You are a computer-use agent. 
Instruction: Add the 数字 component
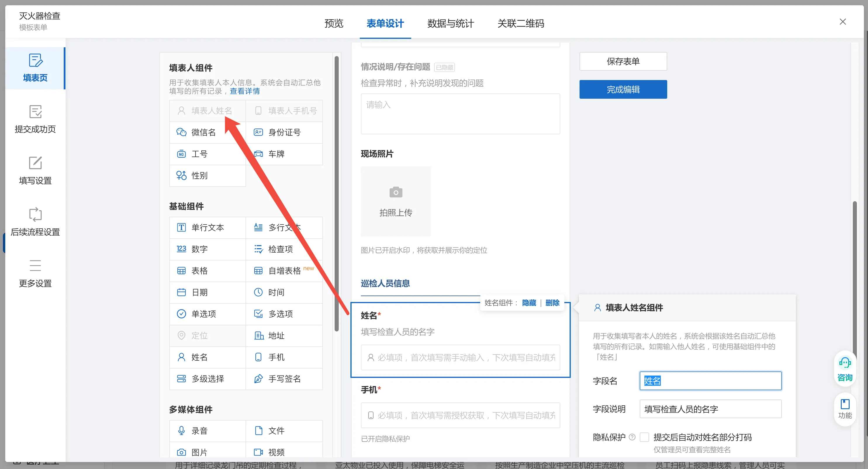pyautogui.click(x=208, y=249)
